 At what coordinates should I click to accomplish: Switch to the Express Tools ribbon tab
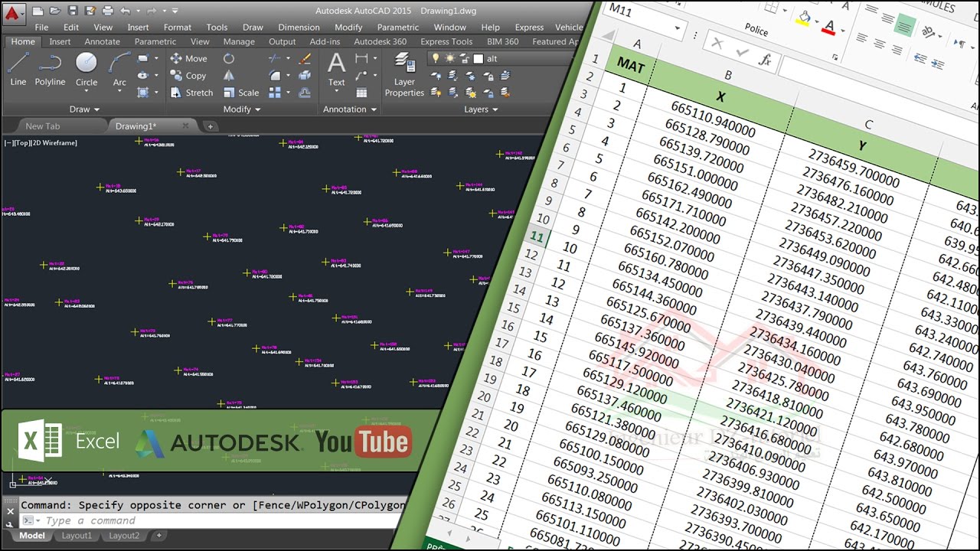(446, 41)
